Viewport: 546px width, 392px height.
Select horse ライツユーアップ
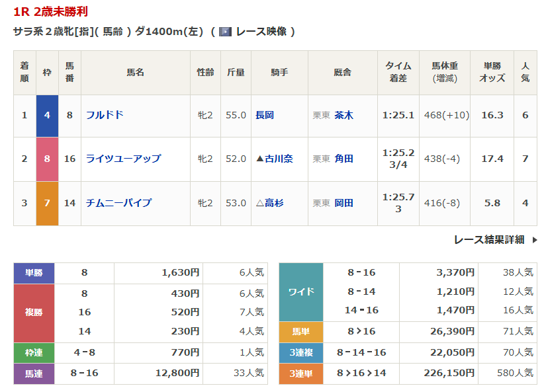123,159
